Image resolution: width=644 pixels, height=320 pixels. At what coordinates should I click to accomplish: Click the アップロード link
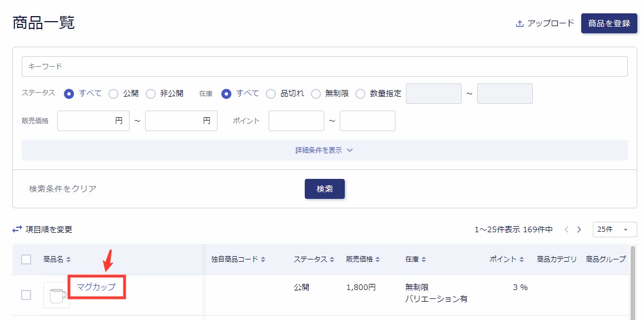click(551, 23)
